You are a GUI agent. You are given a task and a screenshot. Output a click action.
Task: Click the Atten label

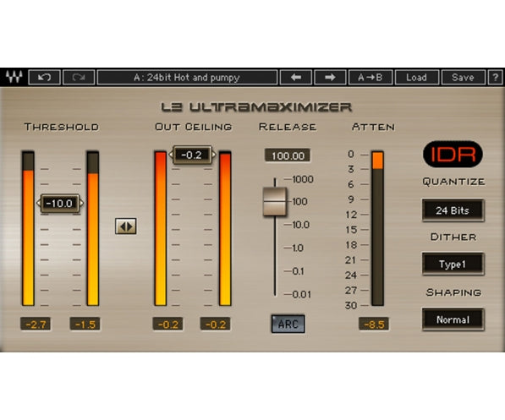point(373,127)
